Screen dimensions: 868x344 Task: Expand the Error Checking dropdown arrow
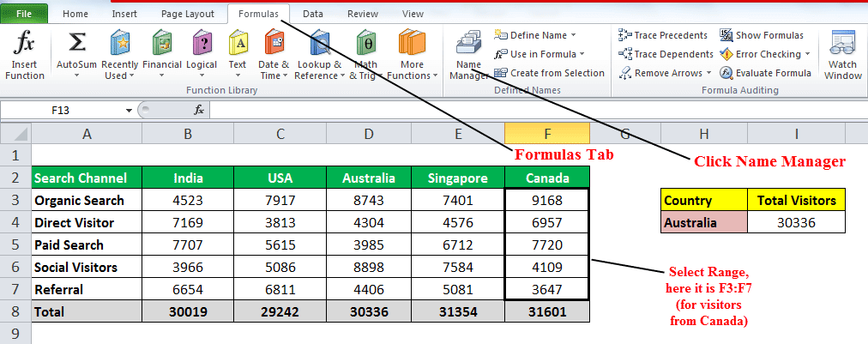click(807, 54)
